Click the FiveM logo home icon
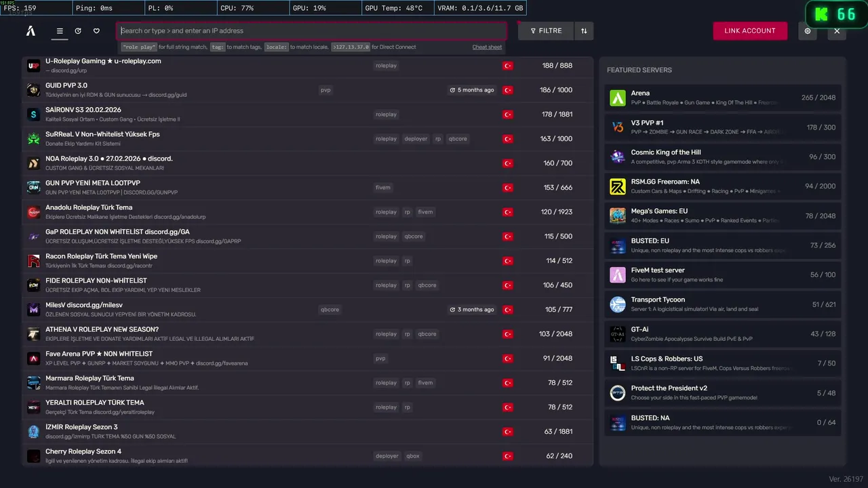Screen dimensions: 868x488 pyautogui.click(x=31, y=30)
